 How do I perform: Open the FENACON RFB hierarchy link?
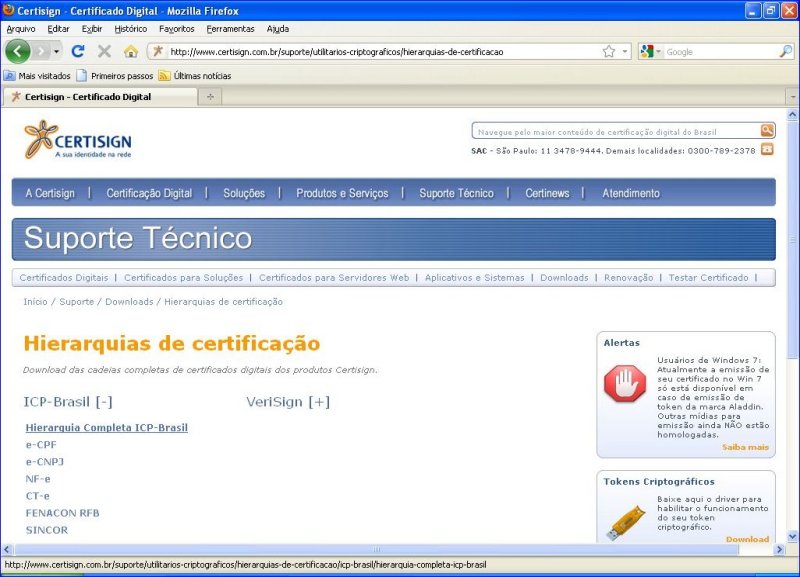[x=62, y=513]
